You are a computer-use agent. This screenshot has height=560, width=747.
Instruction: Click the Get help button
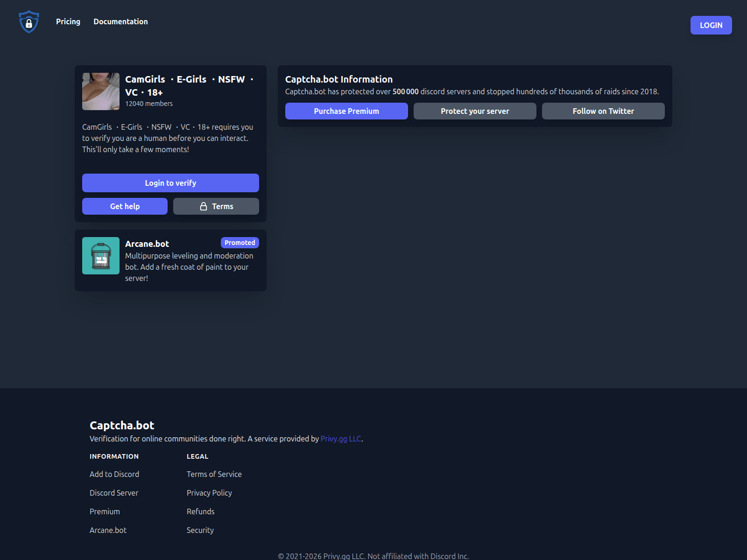click(x=125, y=206)
